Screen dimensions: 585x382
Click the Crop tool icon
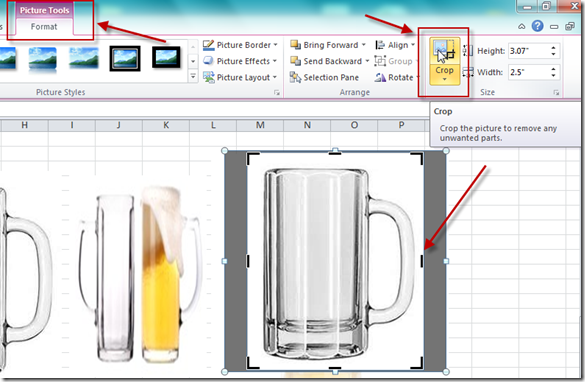444,51
